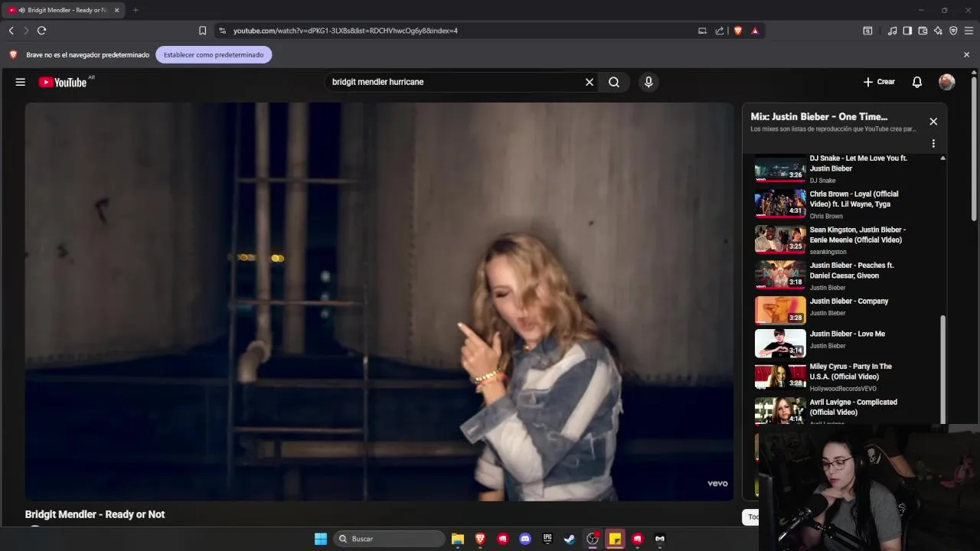Open Leo AI sparkle icon

(938, 31)
